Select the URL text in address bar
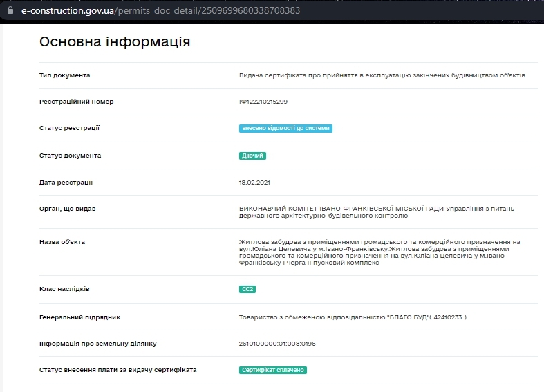This screenshot has width=544, height=392. pyautogui.click(x=160, y=11)
